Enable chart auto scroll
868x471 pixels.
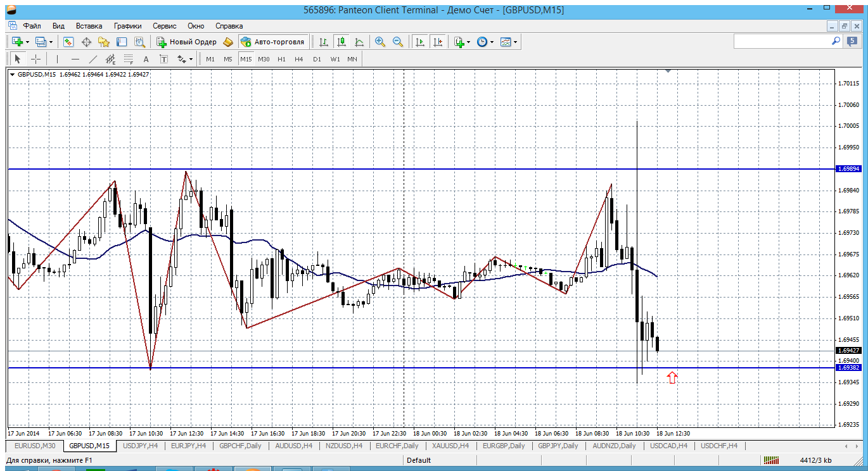point(419,42)
